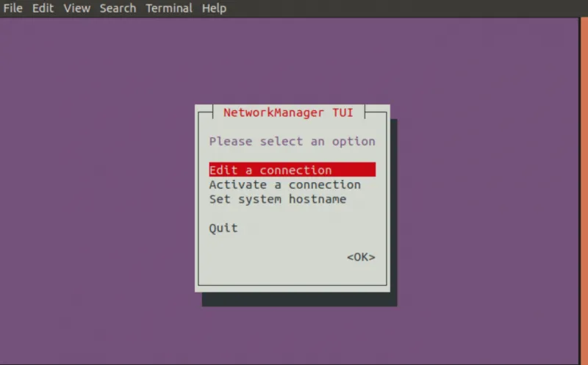Select the Quit option
This screenshot has width=588, height=365.
[x=223, y=228]
